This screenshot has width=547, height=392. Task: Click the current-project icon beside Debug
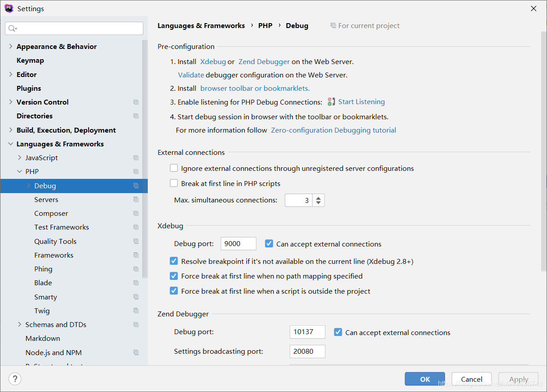(x=136, y=186)
